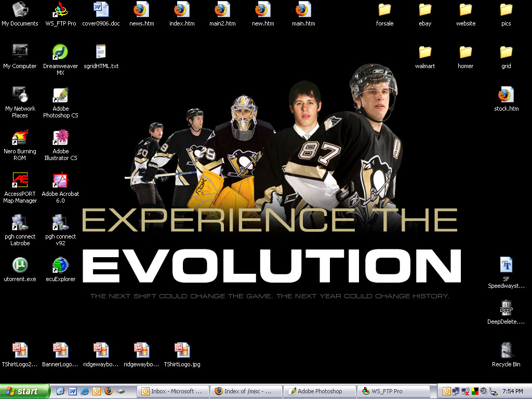The height and width of the screenshot is (399, 532).
Task: Launch Firefox from the Quick Launch bar
Action: tap(109, 391)
